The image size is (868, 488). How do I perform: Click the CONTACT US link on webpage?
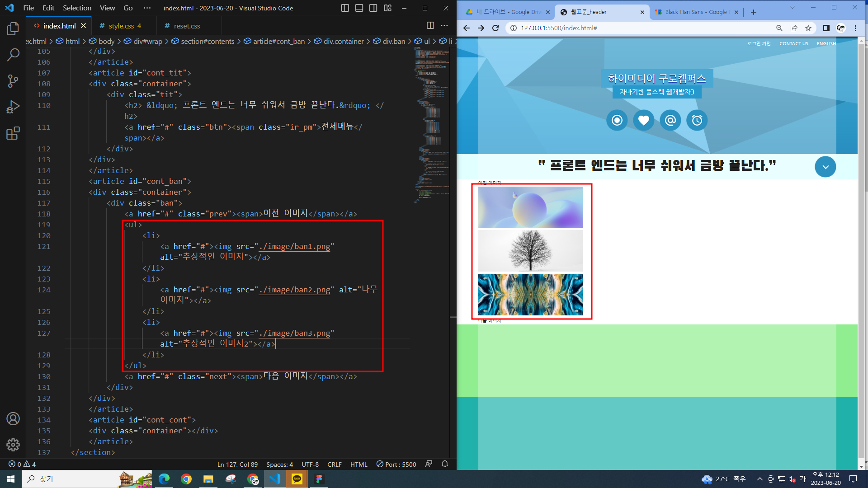coord(793,44)
